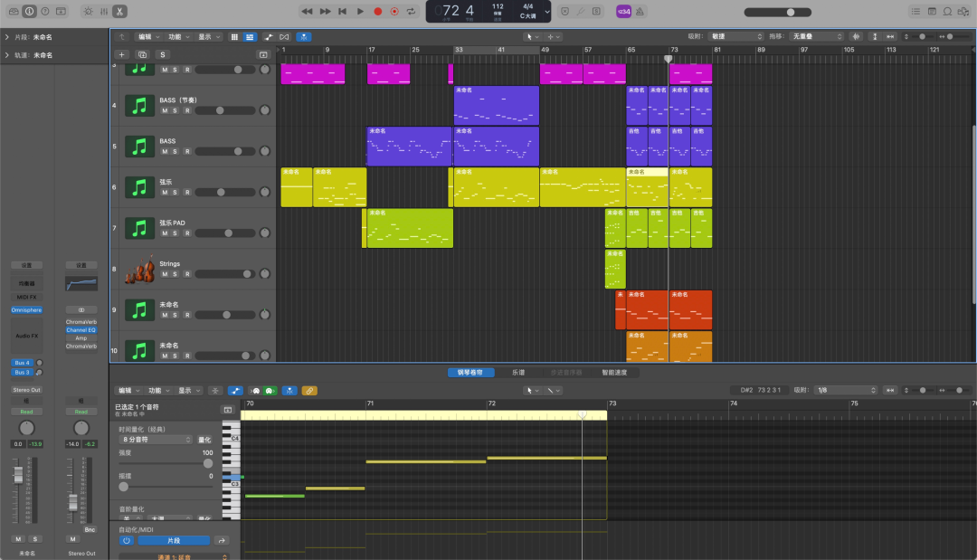Screen dimensions: 977x560
Task: Click the Omnisphere instrument slot
Action: [26, 309]
